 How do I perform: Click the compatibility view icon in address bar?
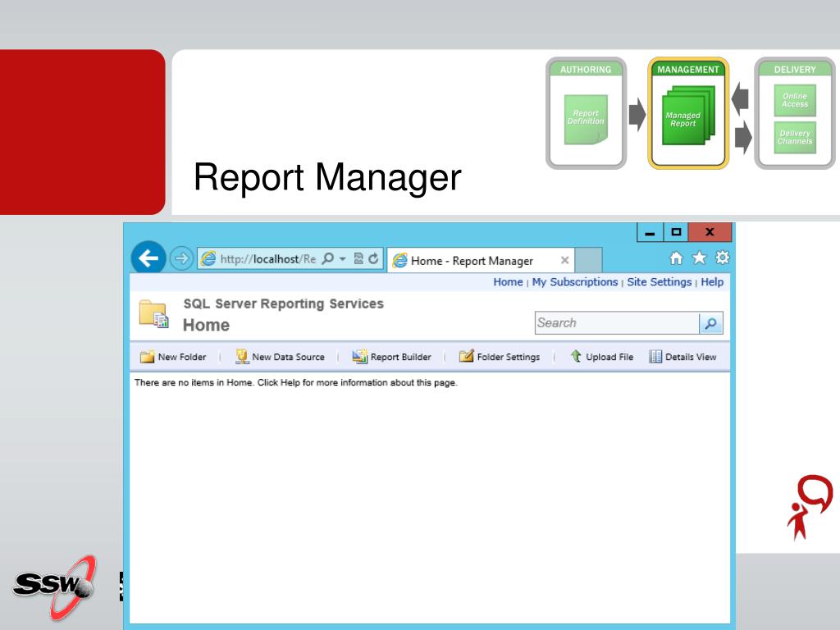coord(359,258)
